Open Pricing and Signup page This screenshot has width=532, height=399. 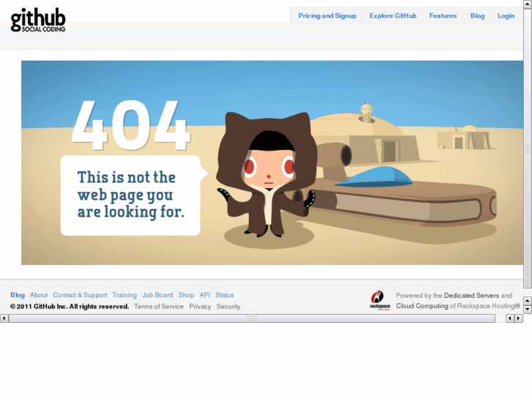[x=327, y=16]
